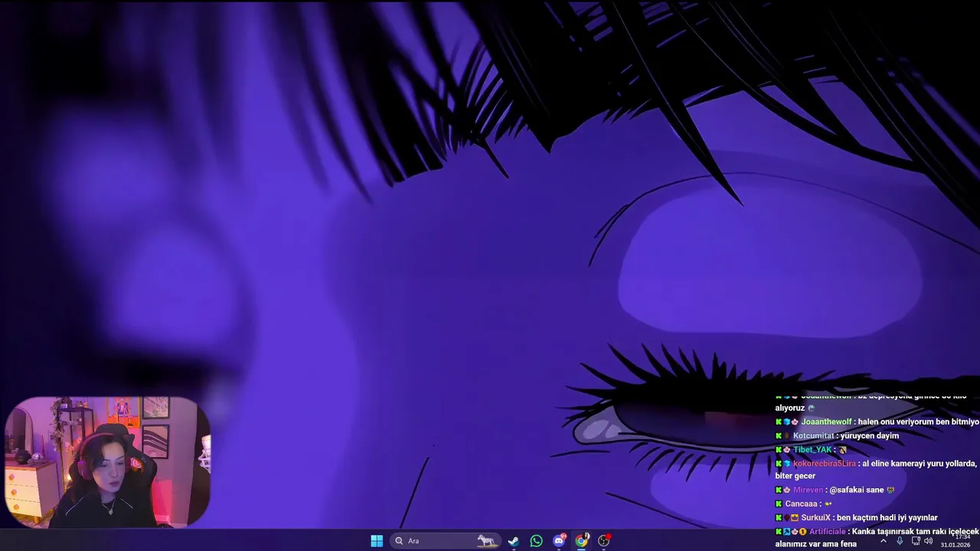
Task: Click the microphone tray icon
Action: coord(900,541)
